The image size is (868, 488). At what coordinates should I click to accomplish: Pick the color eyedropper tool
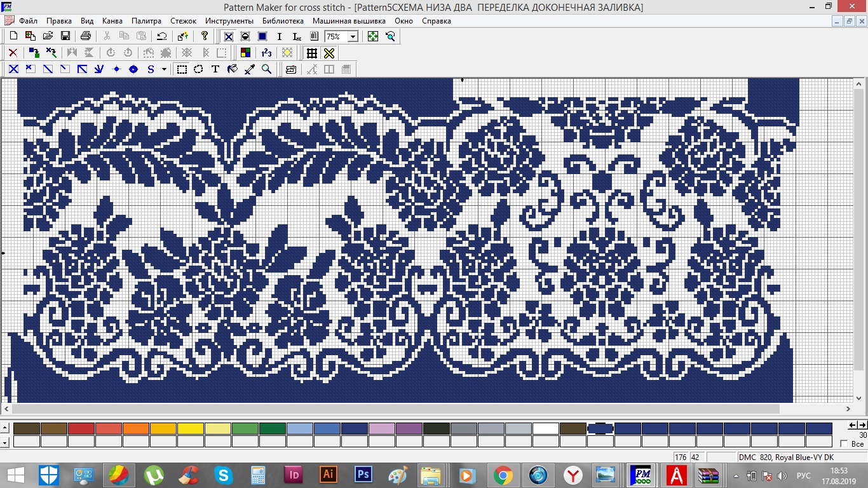pyautogui.click(x=250, y=69)
